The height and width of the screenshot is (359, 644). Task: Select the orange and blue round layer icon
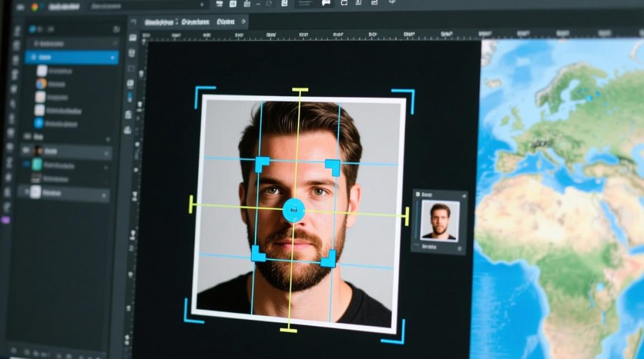(41, 84)
